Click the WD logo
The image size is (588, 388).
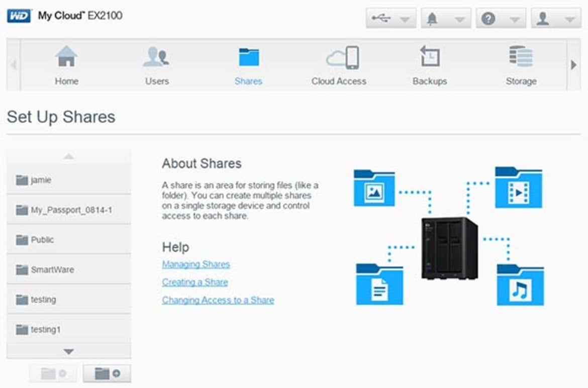click(19, 16)
